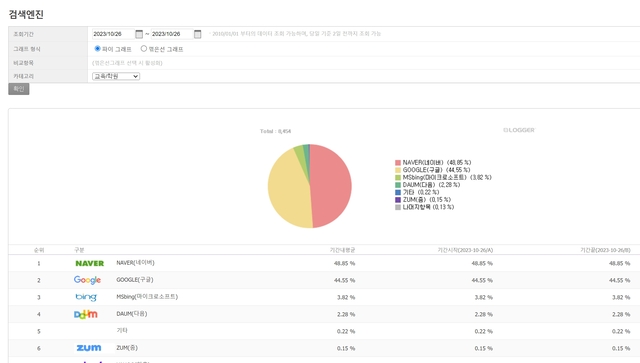Click 기타 row label in table
The height and width of the screenshot is (363, 640).
122,330
